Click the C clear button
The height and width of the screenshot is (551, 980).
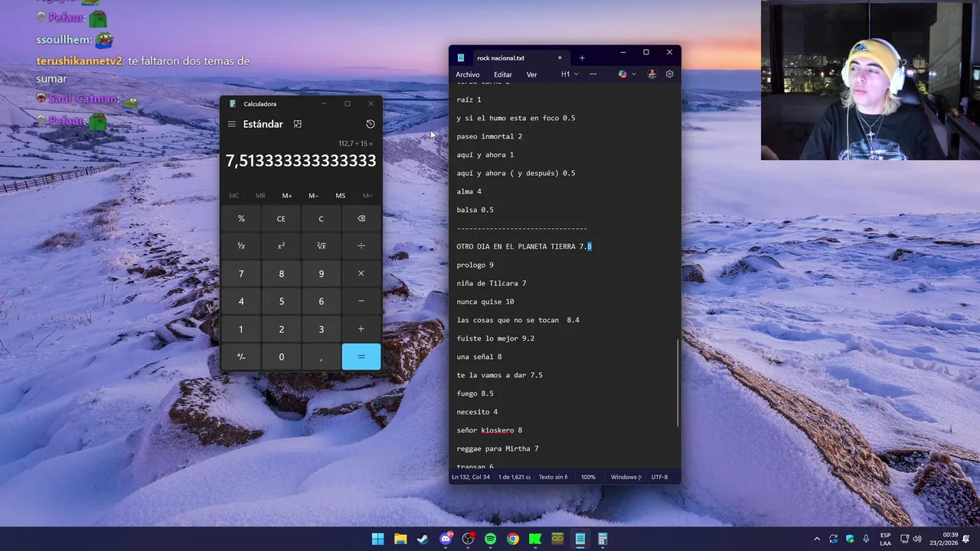321,219
